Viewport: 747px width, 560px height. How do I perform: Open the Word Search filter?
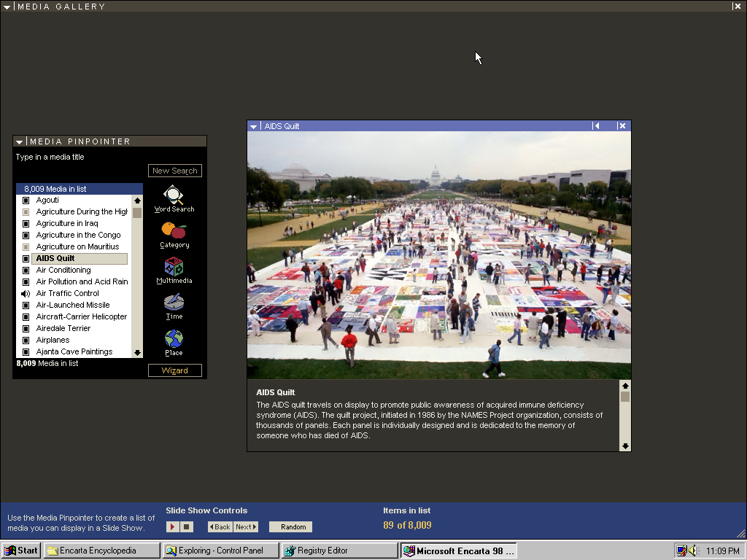tap(174, 197)
